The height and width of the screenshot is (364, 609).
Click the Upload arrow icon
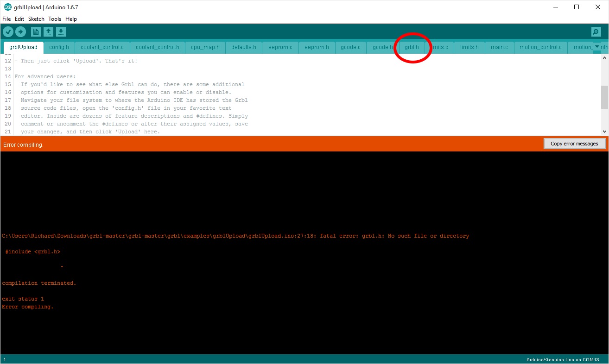click(20, 31)
